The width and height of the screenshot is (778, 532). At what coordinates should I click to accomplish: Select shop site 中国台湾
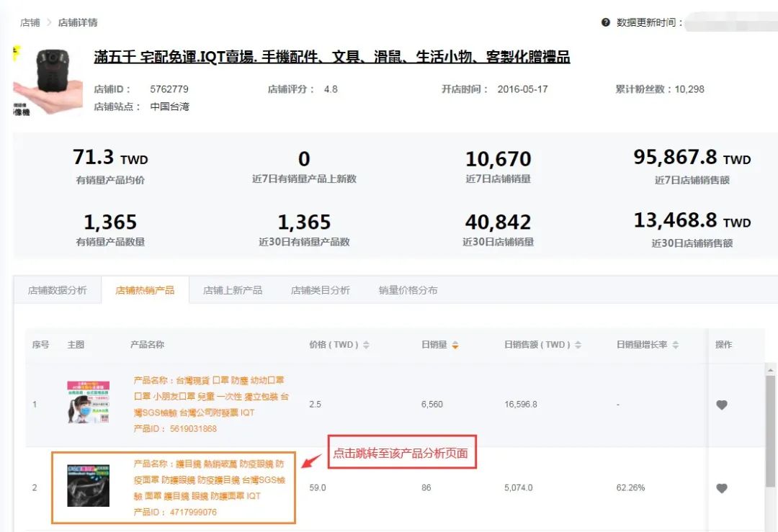[170, 107]
